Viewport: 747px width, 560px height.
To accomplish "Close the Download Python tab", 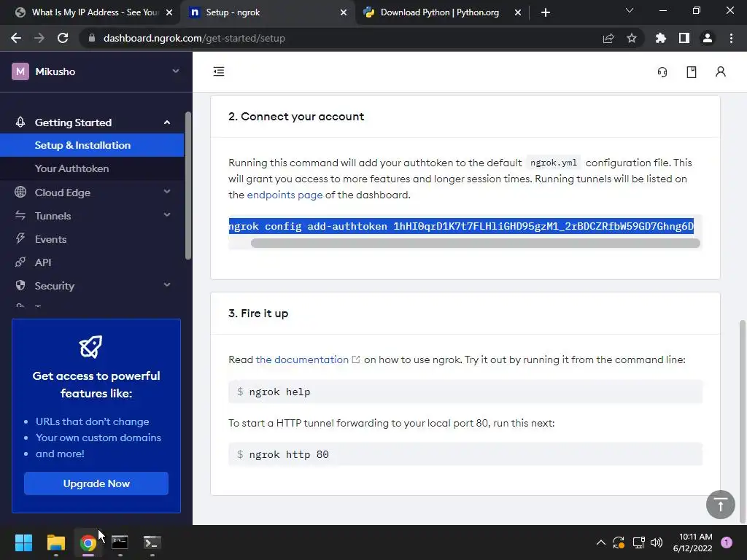I will click(518, 12).
